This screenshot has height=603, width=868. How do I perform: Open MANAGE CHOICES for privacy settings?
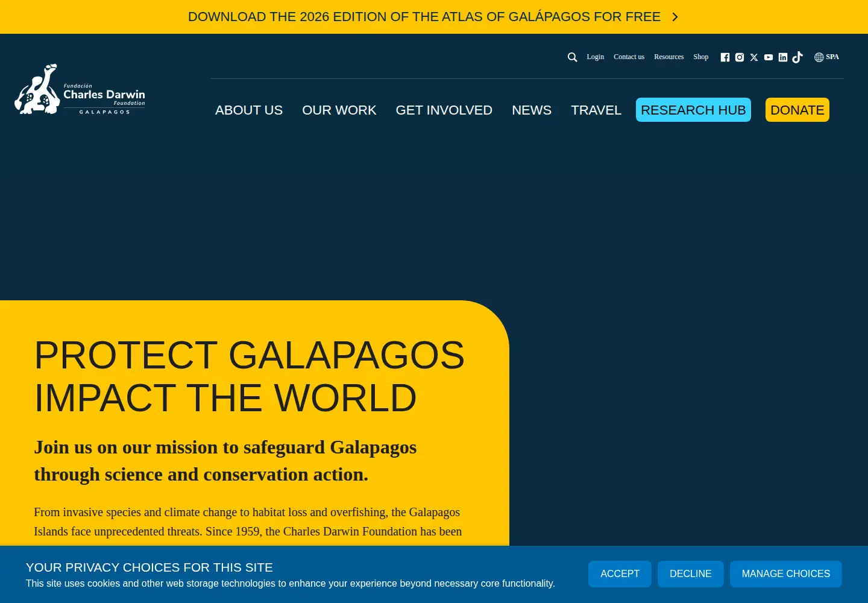tap(786, 574)
